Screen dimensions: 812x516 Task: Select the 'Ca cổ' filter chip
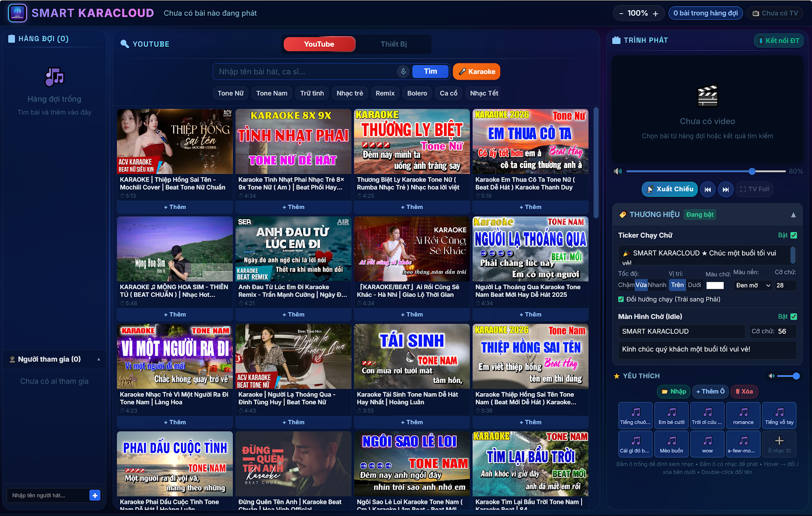click(449, 93)
